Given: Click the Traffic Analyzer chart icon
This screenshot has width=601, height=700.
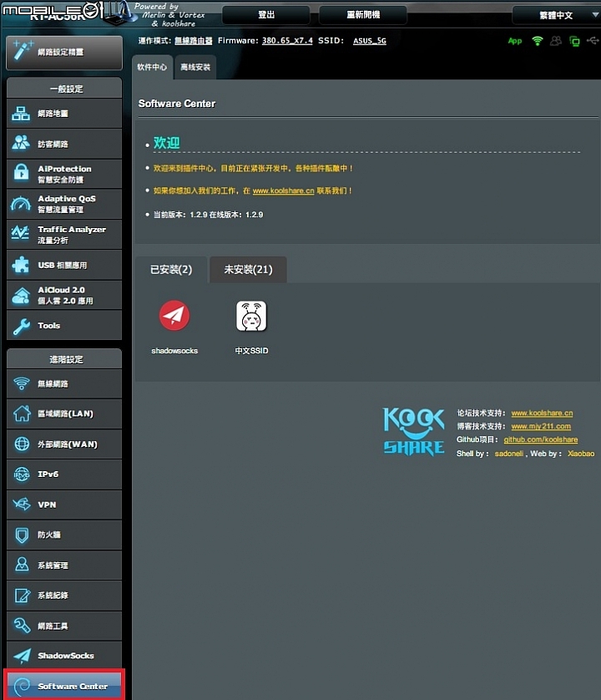Looking at the screenshot, I should pos(21,234).
